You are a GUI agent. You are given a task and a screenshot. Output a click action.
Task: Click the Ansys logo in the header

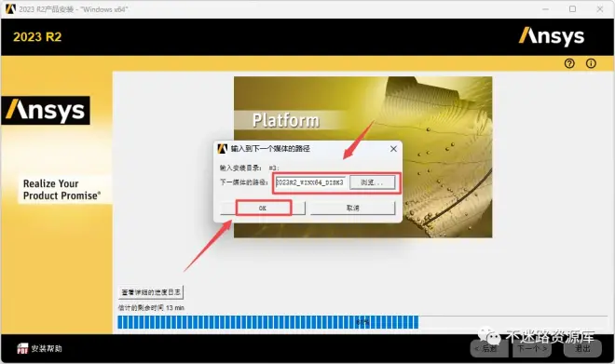[552, 37]
